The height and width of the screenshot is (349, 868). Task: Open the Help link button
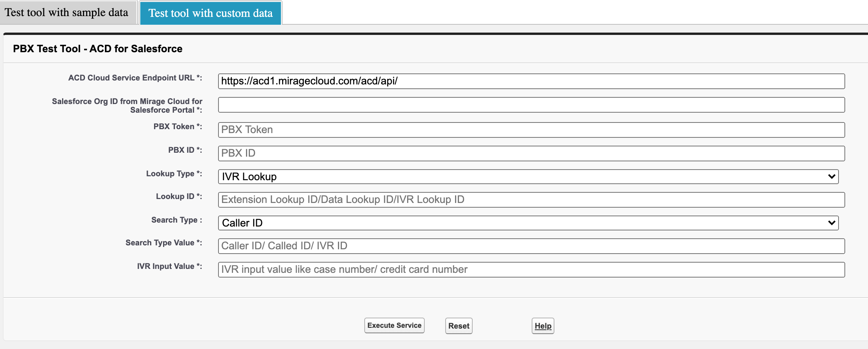[x=543, y=326]
